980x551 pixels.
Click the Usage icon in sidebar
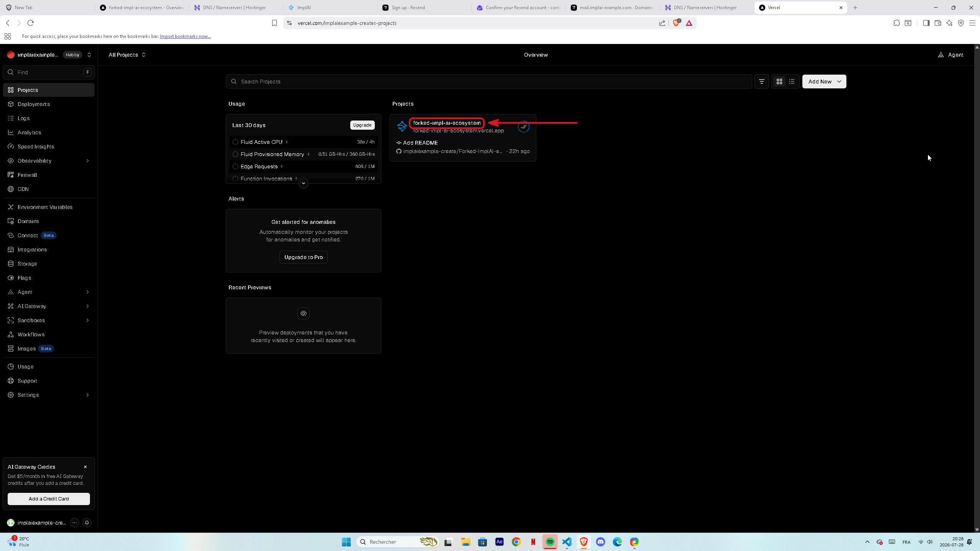[x=11, y=367]
